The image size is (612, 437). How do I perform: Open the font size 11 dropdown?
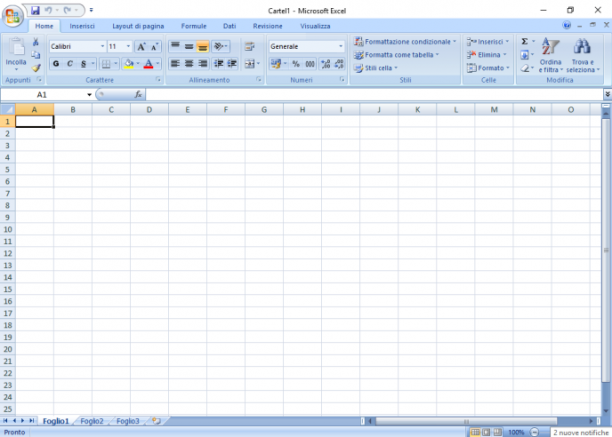tap(128, 46)
